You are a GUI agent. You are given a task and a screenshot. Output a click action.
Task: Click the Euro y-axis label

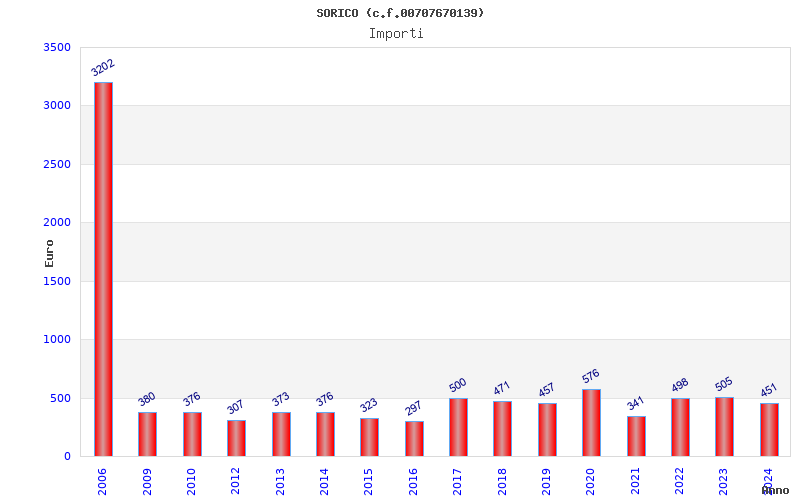pyautogui.click(x=49, y=254)
